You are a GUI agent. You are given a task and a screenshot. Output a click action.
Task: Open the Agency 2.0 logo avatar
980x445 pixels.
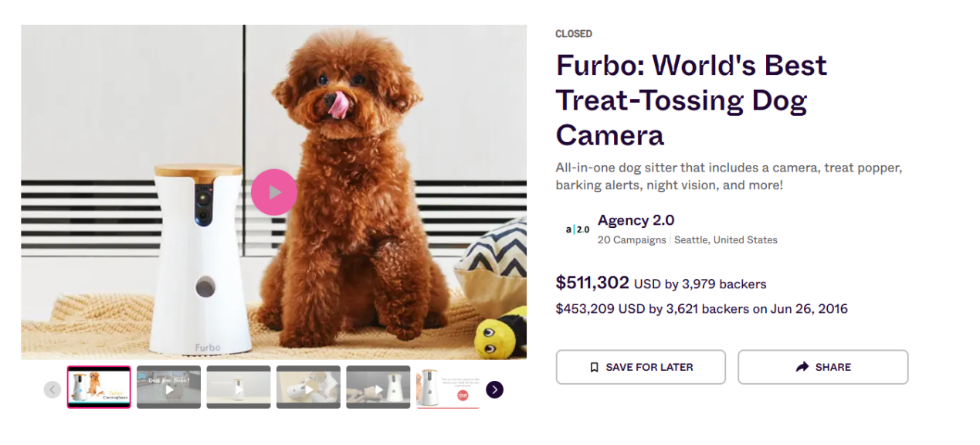tap(577, 229)
